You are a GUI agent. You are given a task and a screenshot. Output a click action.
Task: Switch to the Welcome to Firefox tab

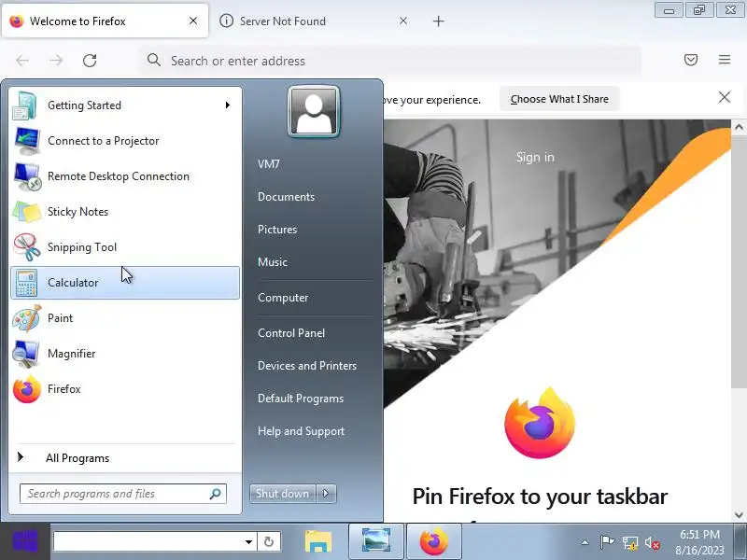[105, 21]
